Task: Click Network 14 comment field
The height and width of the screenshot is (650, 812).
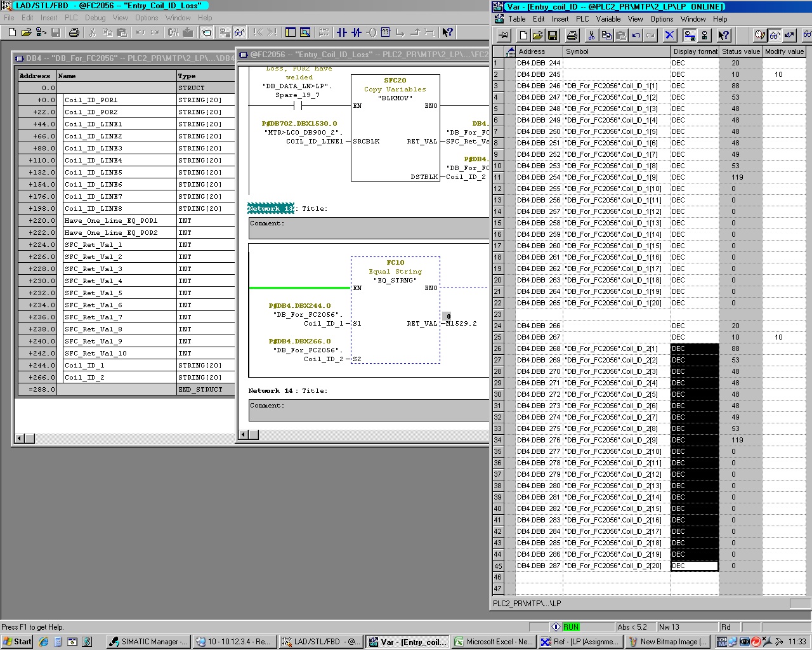Action: click(369, 410)
